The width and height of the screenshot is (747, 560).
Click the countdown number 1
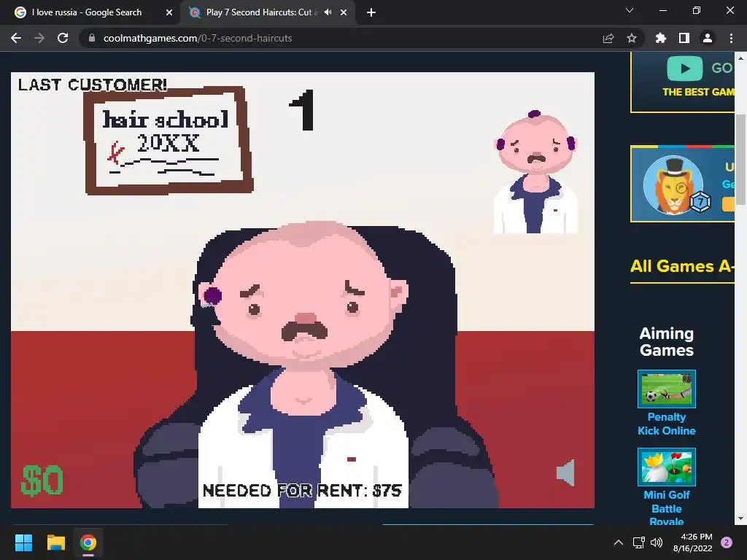click(302, 110)
